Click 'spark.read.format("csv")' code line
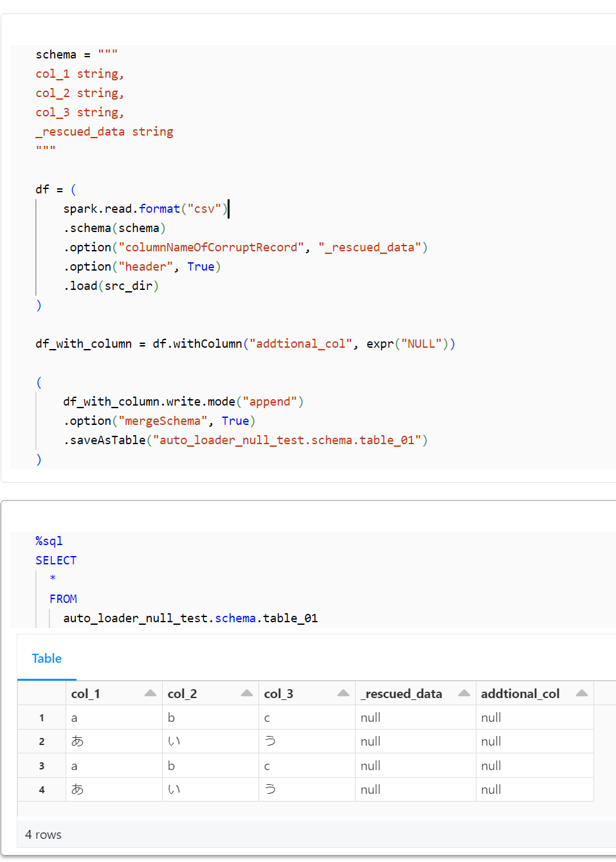 tap(146, 209)
